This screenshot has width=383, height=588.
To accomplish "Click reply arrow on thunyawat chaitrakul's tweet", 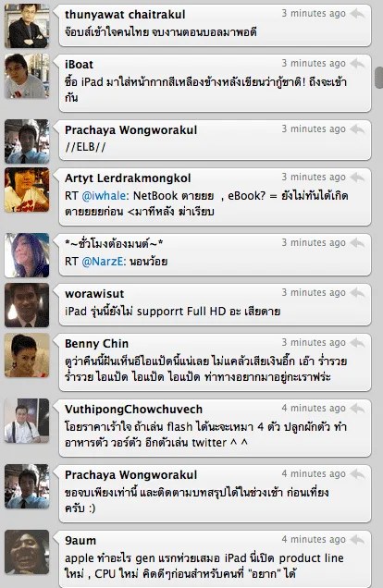I will (x=357, y=14).
